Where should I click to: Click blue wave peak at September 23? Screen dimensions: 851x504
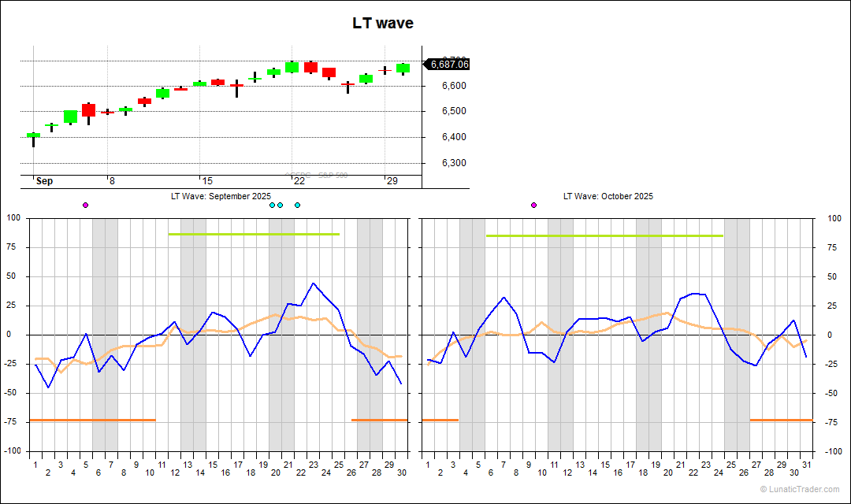(x=313, y=283)
